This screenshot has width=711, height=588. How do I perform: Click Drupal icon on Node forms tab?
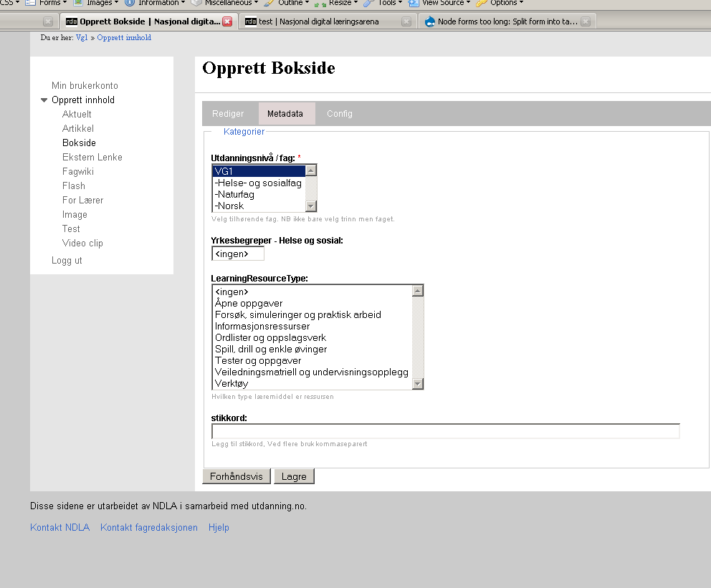(430, 21)
